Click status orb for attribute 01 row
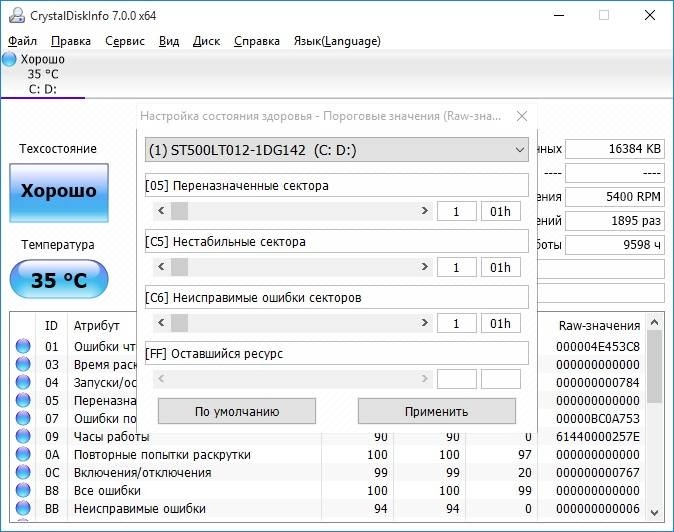Image resolution: width=674 pixels, height=532 pixels. [23, 346]
